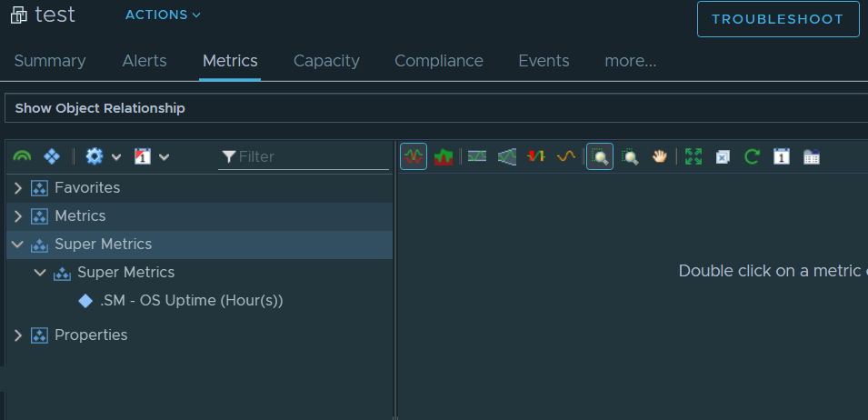
Task: Open the ACTIONS dropdown menu
Action: point(163,15)
